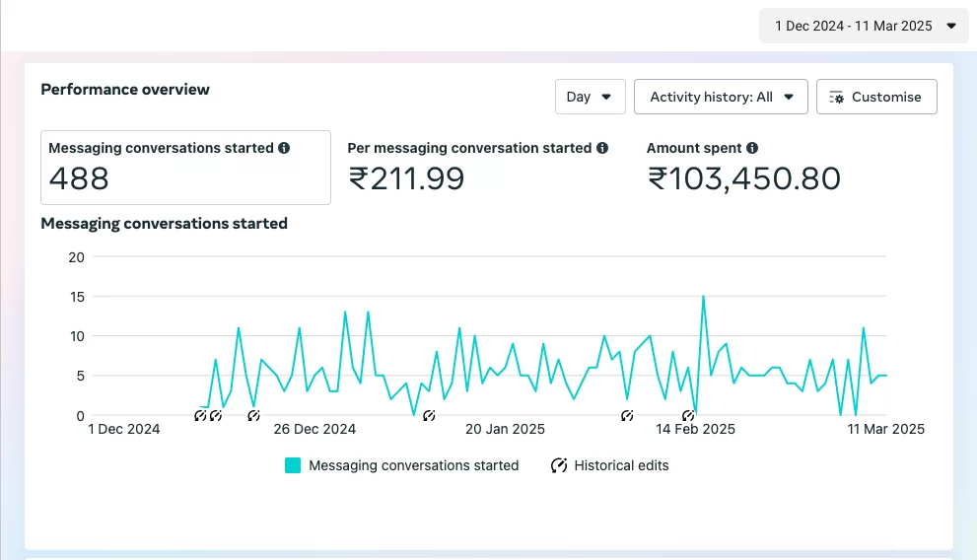Select the third historical edit marker on chart
The height and width of the screenshot is (560, 977).
[253, 416]
